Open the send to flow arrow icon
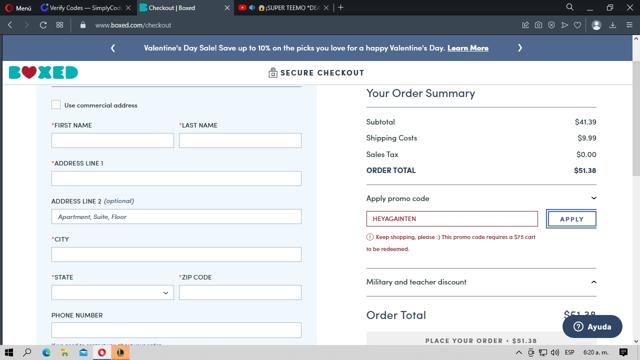Image resolution: width=640 pixels, height=360 pixels. pos(564,25)
